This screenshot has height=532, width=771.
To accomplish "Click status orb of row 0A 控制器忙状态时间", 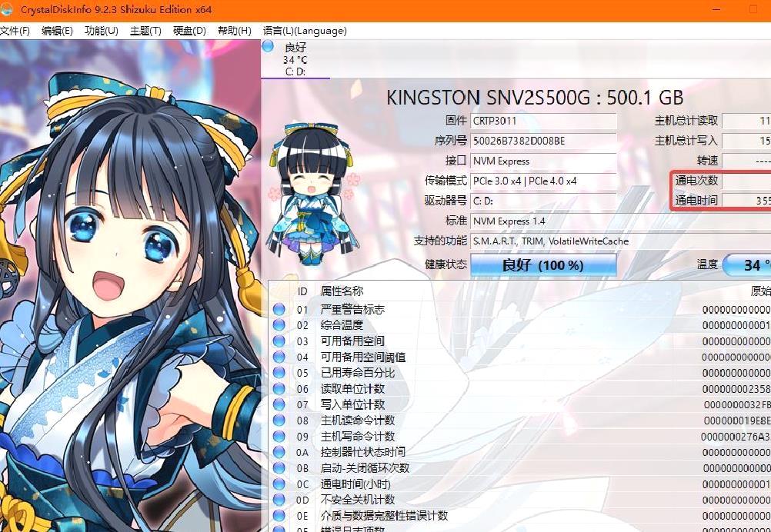I will 279,452.
